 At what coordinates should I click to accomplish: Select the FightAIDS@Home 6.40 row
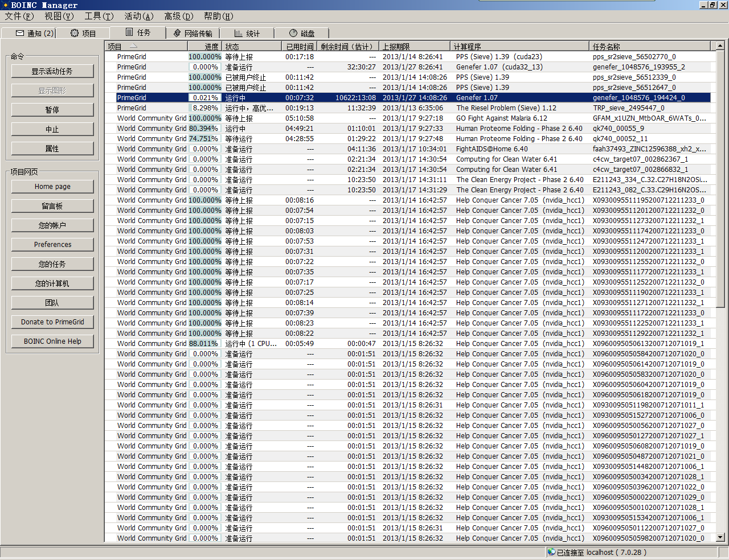coord(407,149)
